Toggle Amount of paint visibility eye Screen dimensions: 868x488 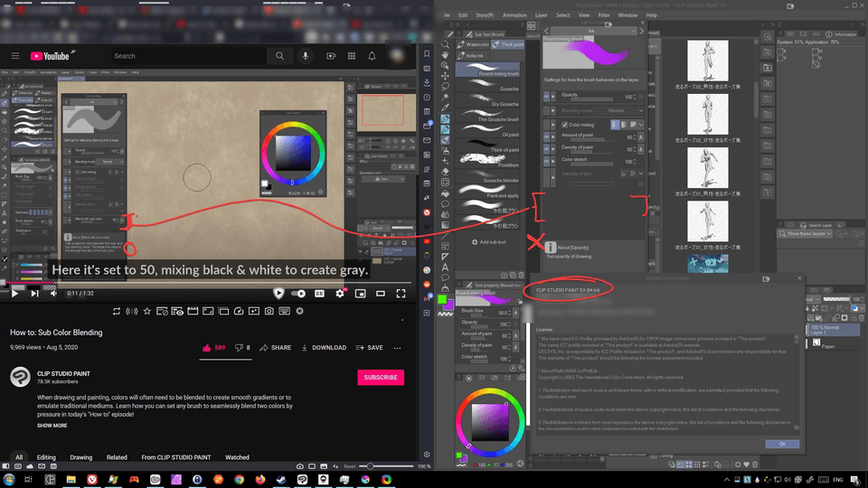[x=546, y=136]
